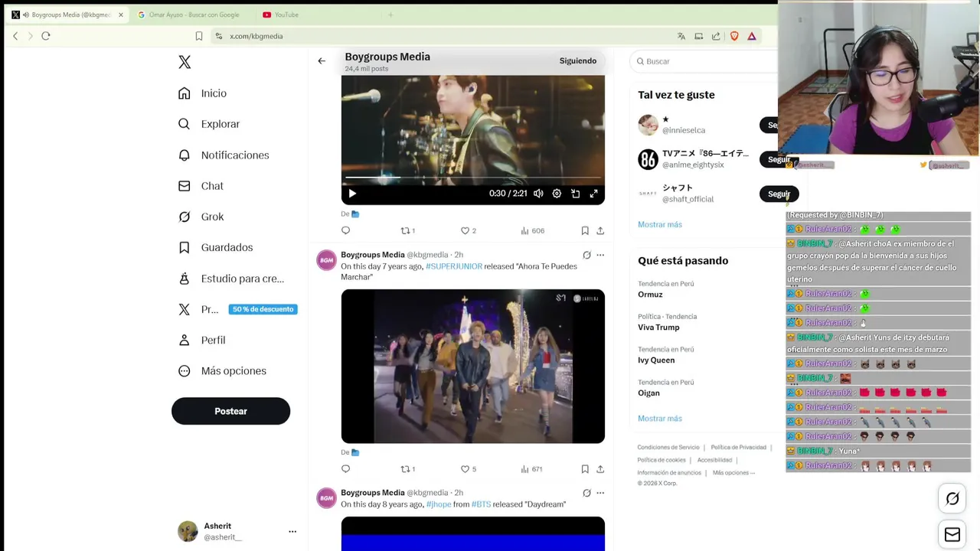Seek on the video progress bar

(x=472, y=178)
